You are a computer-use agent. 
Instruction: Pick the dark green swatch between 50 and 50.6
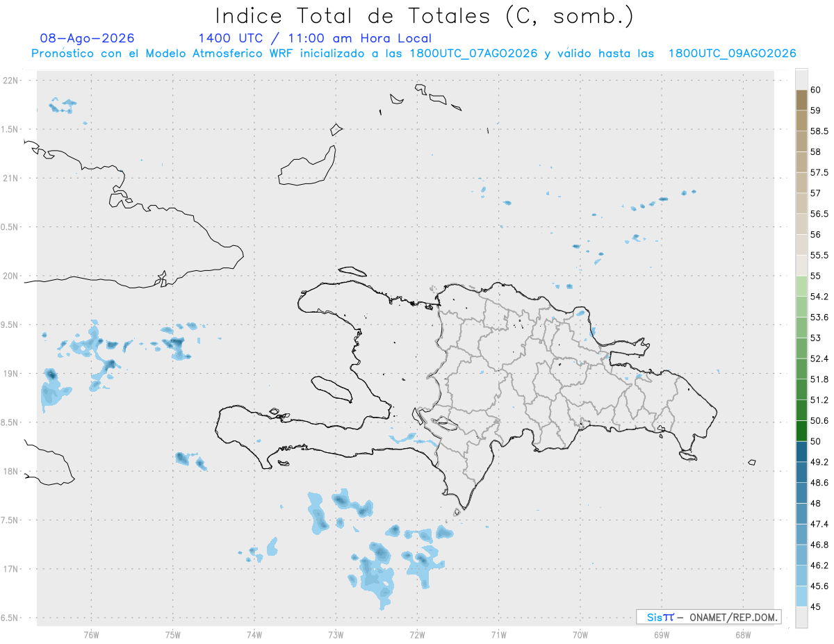tap(801, 431)
